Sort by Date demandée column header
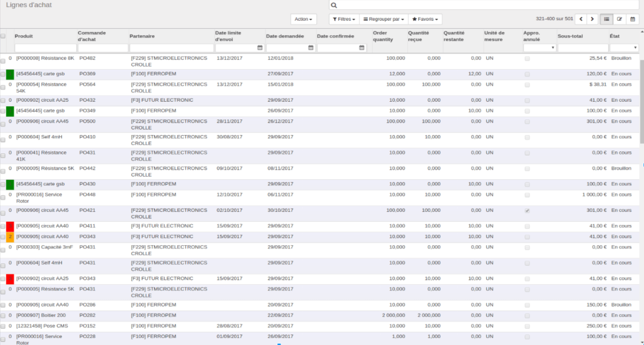The width and height of the screenshot is (644, 345). pos(285,36)
